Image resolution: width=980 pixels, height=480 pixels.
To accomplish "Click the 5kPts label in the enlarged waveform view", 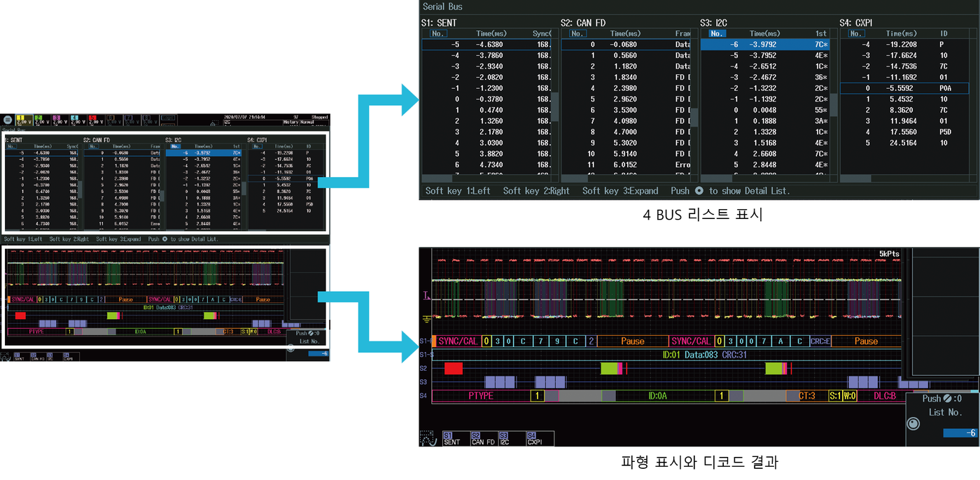I will click(x=889, y=254).
